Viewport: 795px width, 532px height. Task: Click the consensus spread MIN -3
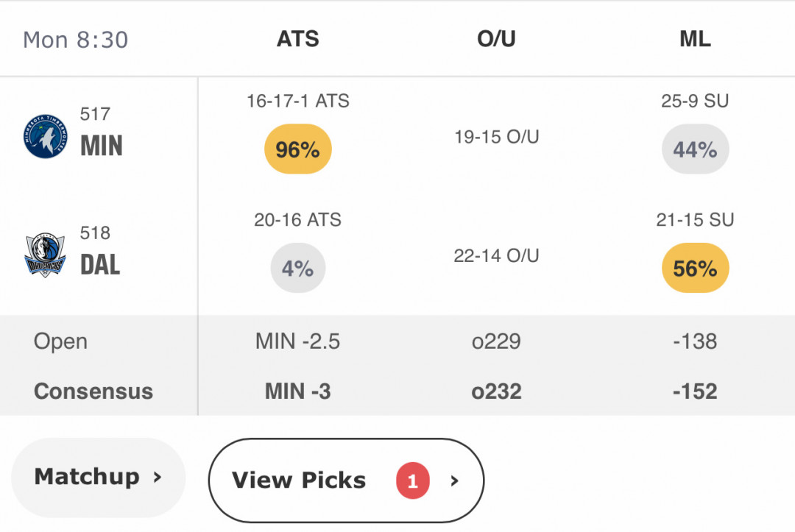pos(297,391)
